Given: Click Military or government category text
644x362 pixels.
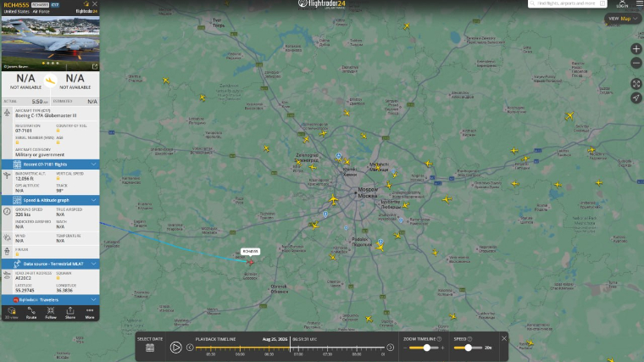Looking at the screenshot, I should pos(40,155).
